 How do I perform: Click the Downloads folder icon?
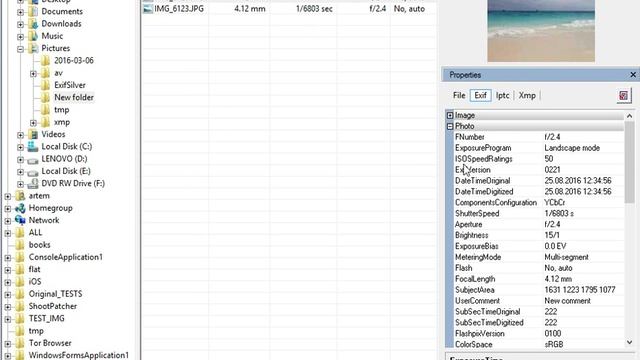(x=33, y=24)
